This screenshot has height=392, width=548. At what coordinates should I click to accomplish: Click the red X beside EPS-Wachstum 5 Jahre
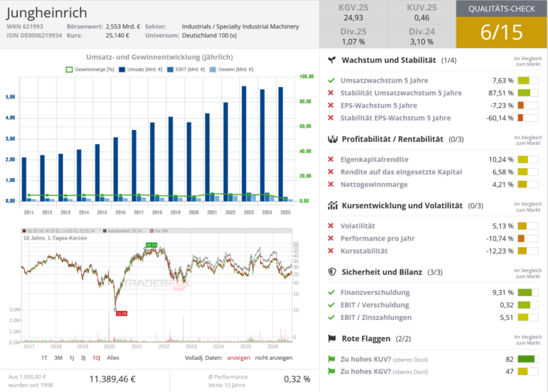[330, 106]
